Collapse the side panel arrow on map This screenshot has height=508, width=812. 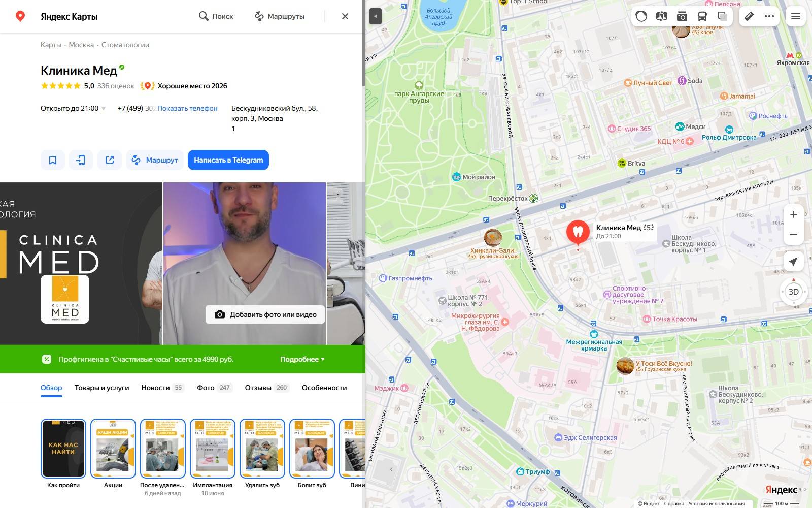tap(376, 16)
